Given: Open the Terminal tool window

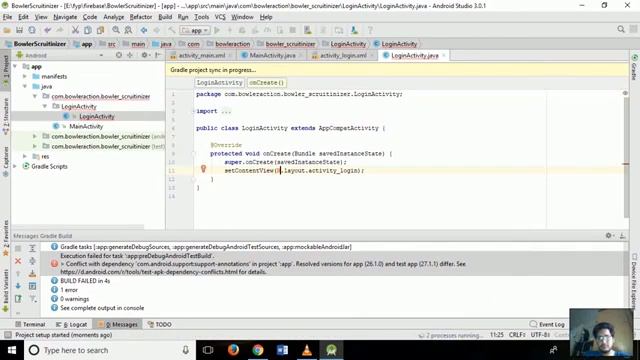Looking at the screenshot, I should [x=30, y=324].
